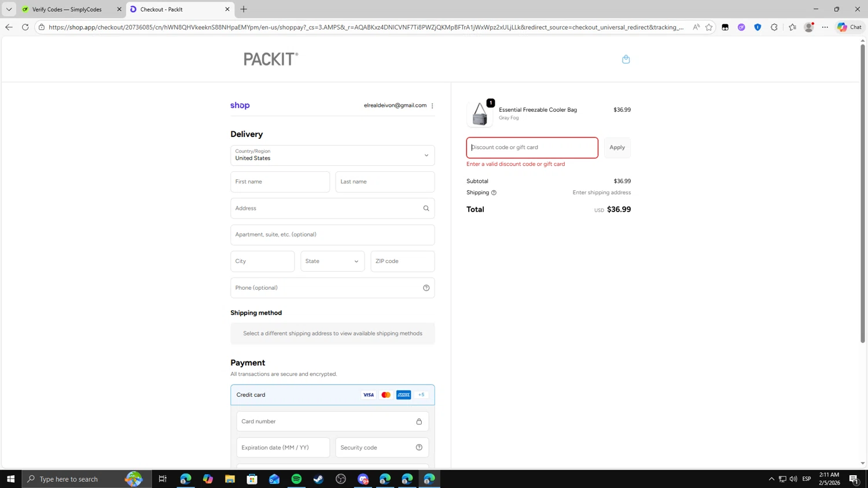Open a new browser tab
This screenshot has width=868, height=488.
click(244, 9)
